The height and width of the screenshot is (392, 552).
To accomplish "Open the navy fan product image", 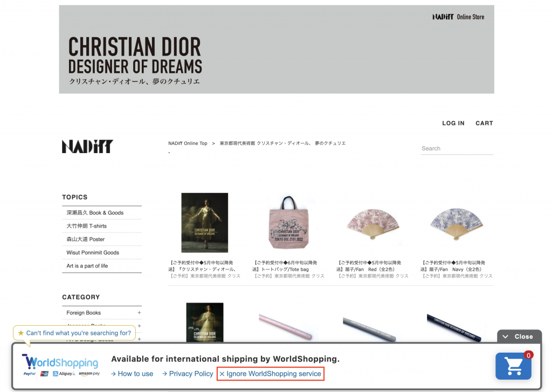I will tap(457, 224).
